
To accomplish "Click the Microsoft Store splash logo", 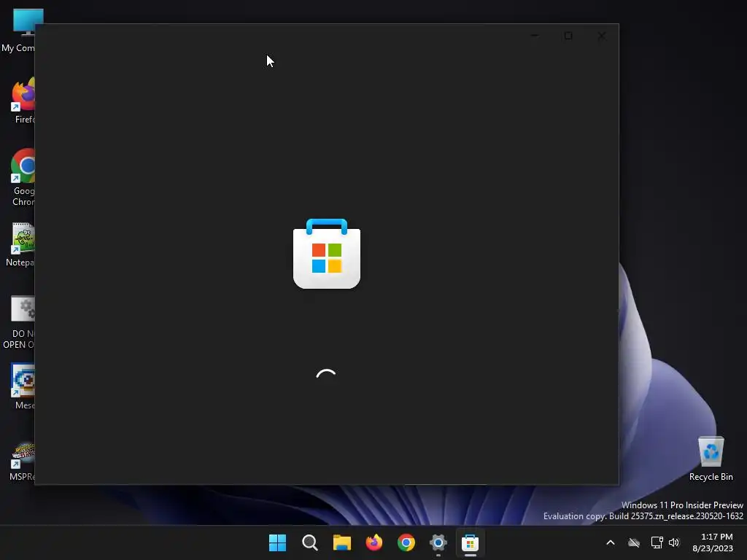I will (327, 253).
